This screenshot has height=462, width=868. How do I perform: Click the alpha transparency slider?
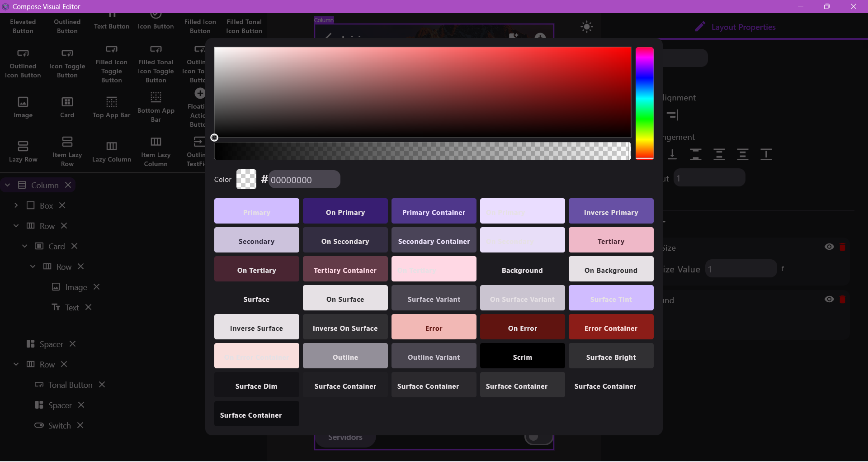click(423, 151)
